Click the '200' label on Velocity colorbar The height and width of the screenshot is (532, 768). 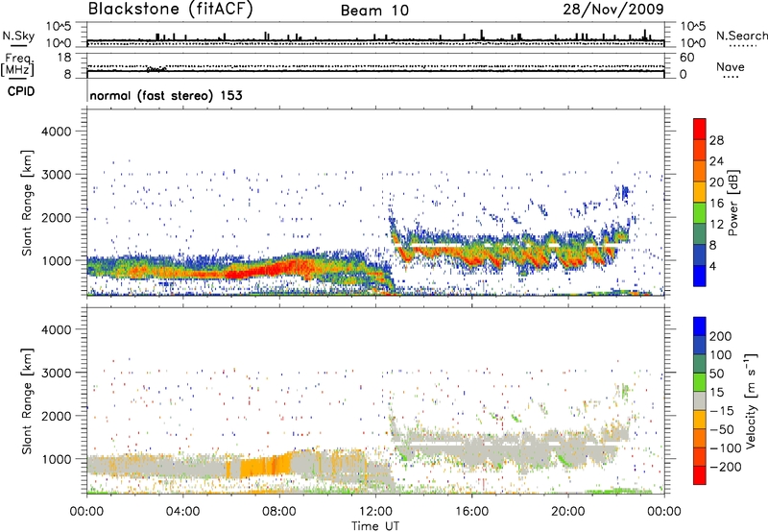point(721,336)
